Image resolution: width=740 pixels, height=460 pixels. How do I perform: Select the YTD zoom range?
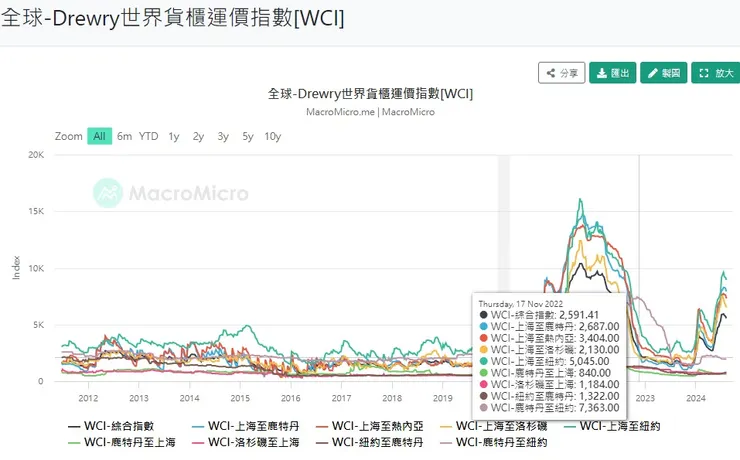coord(148,136)
